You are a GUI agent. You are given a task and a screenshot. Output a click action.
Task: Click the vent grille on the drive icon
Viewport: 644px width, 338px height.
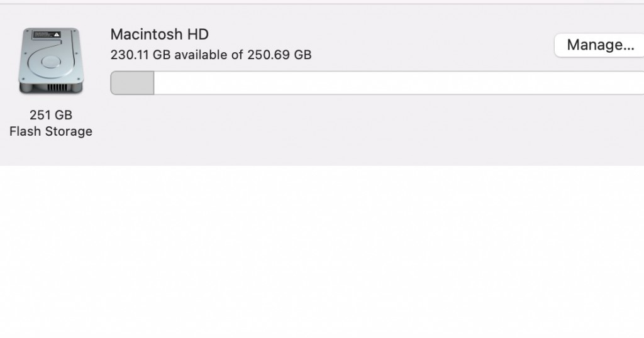(57, 87)
